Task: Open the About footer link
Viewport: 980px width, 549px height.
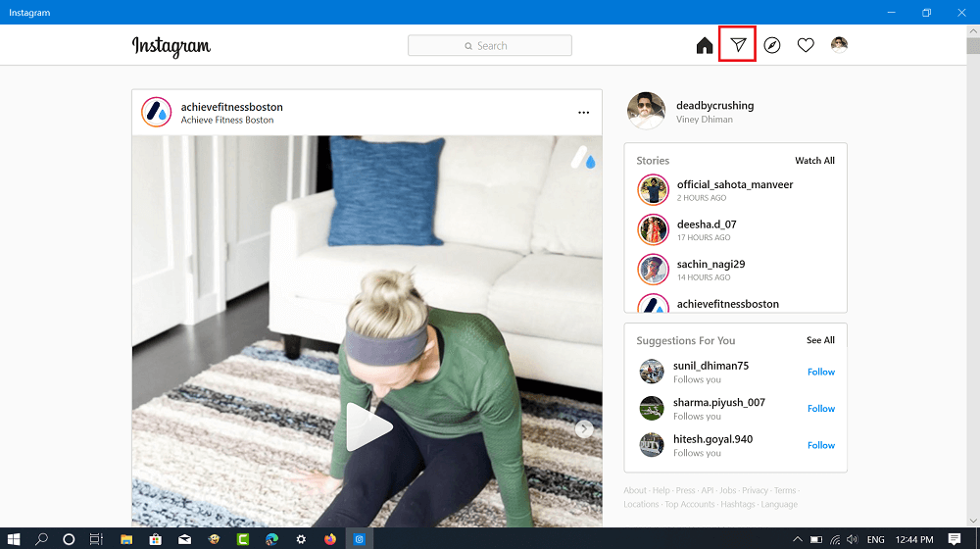Action: coord(635,491)
